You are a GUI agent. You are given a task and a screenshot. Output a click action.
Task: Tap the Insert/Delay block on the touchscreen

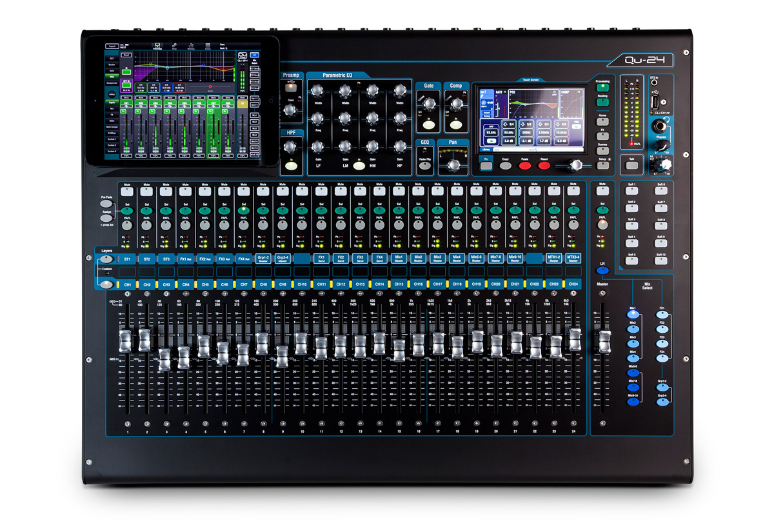pyautogui.click(x=488, y=115)
